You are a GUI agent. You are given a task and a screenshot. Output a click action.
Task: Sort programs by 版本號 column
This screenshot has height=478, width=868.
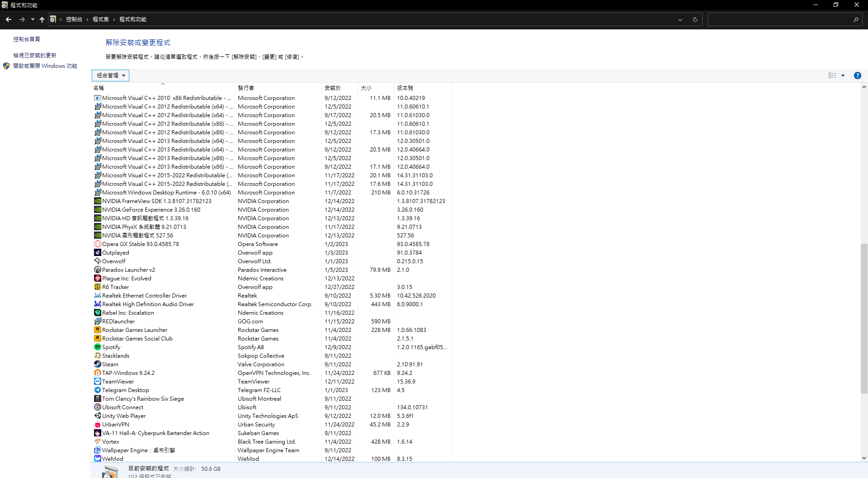coord(423,88)
